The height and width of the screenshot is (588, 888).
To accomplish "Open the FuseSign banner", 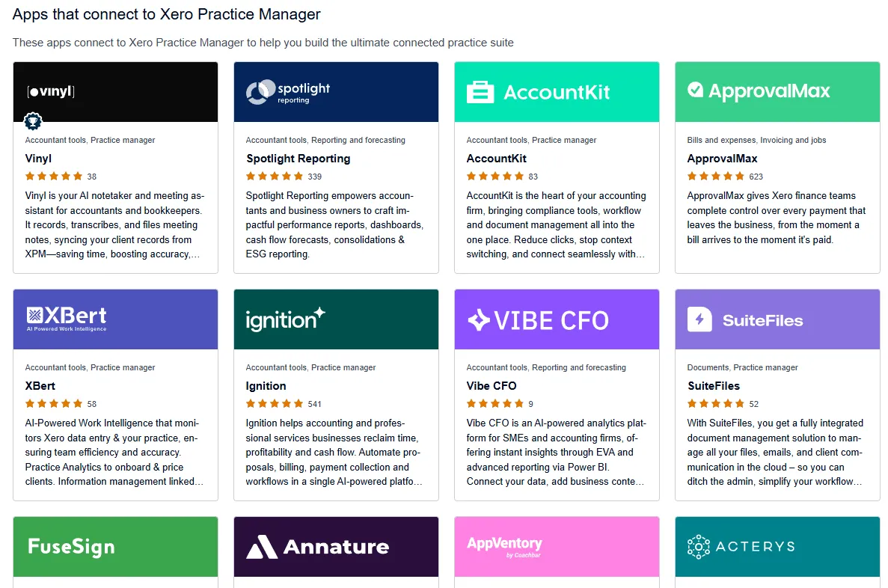I will pos(115,547).
